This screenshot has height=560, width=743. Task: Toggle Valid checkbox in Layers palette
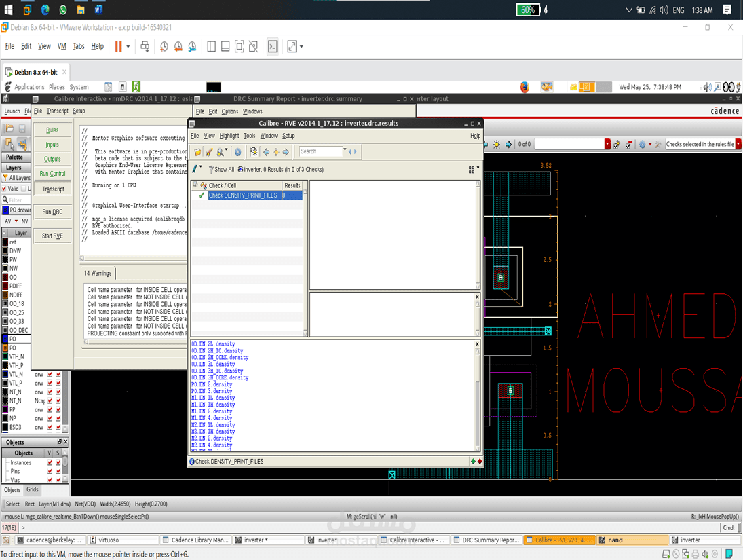(4, 189)
